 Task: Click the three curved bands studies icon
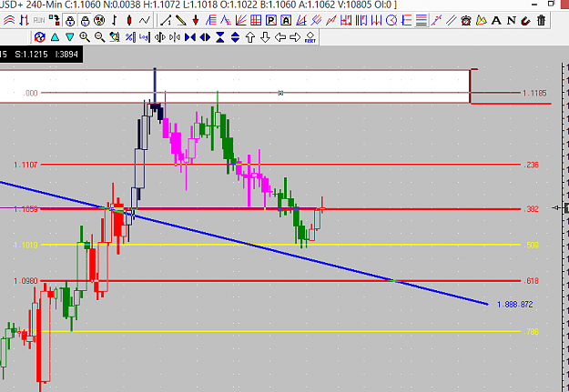coord(9,20)
